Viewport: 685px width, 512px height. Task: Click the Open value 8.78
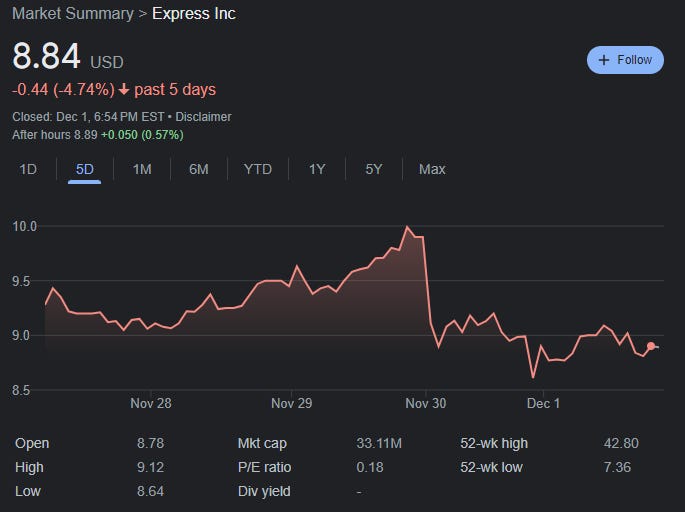[x=150, y=443]
